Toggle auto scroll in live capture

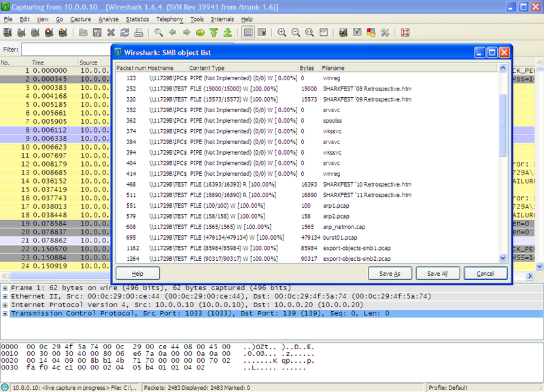click(262, 33)
